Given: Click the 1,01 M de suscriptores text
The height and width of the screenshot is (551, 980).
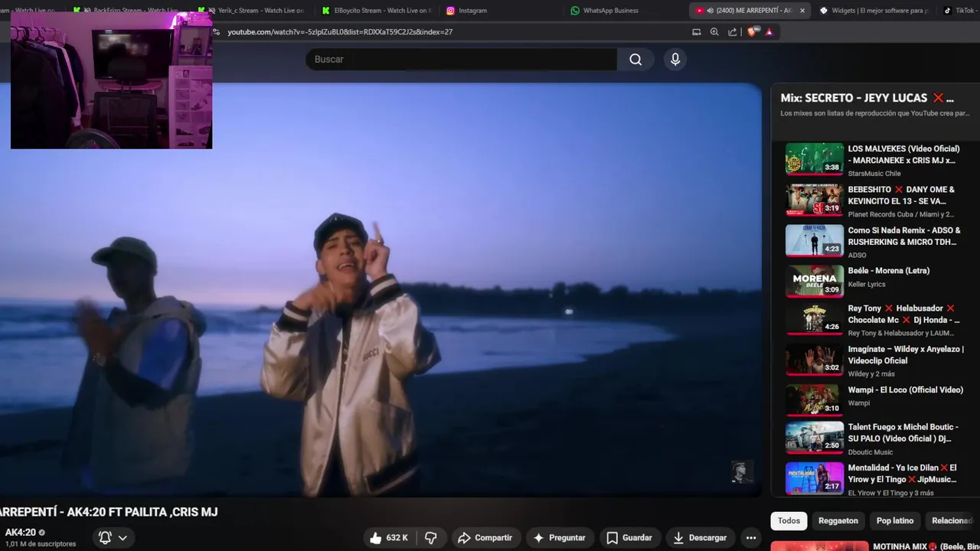Looking at the screenshot, I should coord(41,544).
